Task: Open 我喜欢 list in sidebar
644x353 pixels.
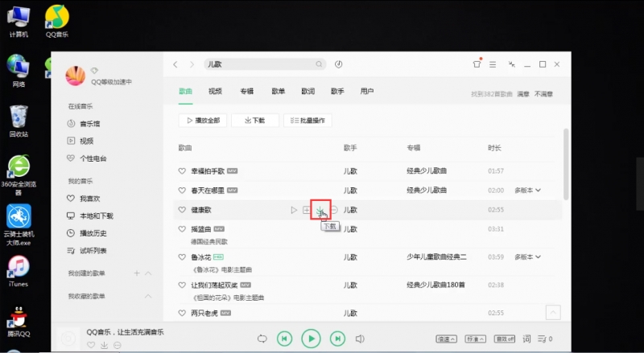Action: pos(84,199)
